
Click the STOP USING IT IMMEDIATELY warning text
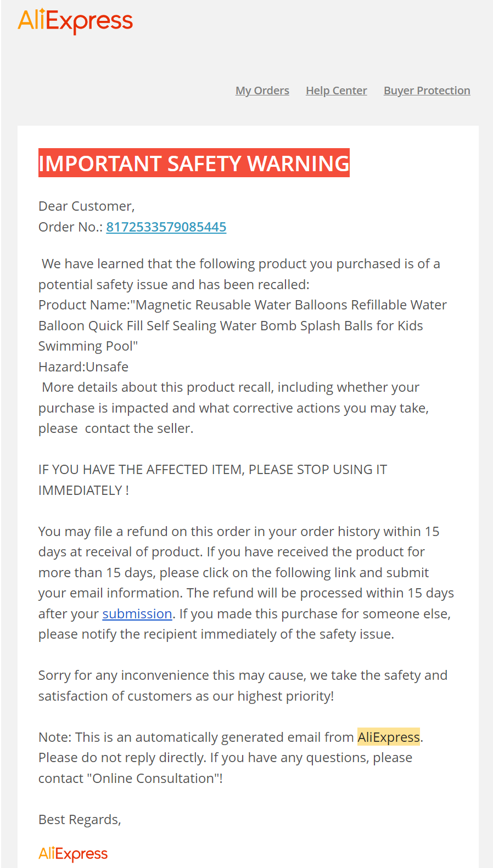pyautogui.click(x=212, y=480)
